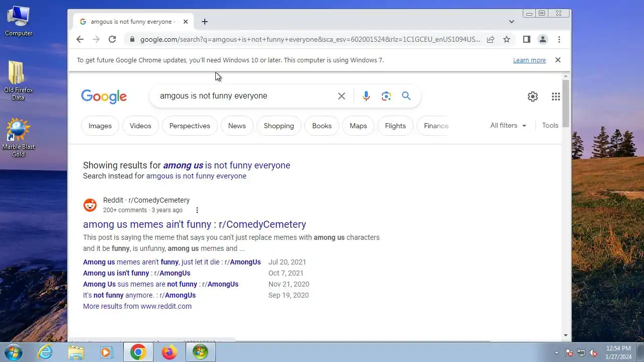Reload the current page
This screenshot has width=644, height=362.
click(x=112, y=39)
